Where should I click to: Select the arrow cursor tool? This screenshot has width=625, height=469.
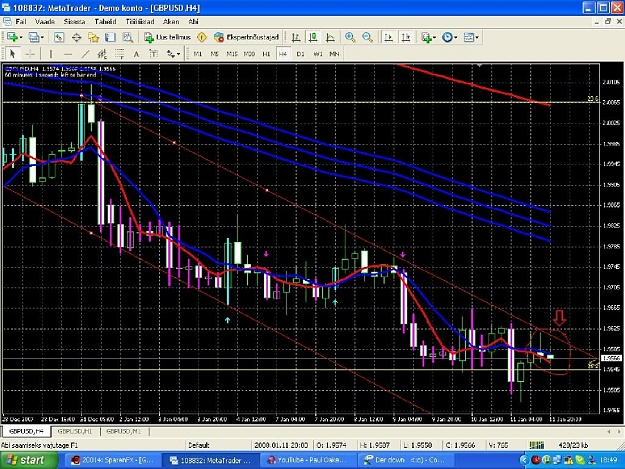point(12,54)
